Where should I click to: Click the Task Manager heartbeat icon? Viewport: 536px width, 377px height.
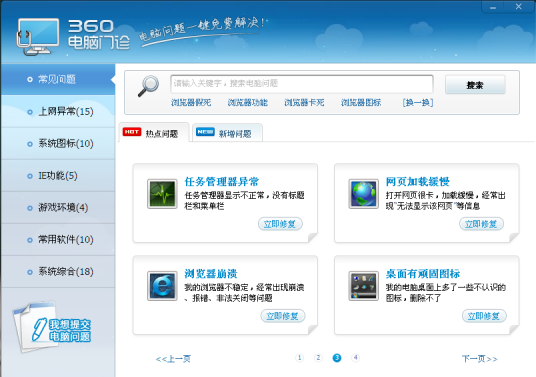[x=162, y=194]
